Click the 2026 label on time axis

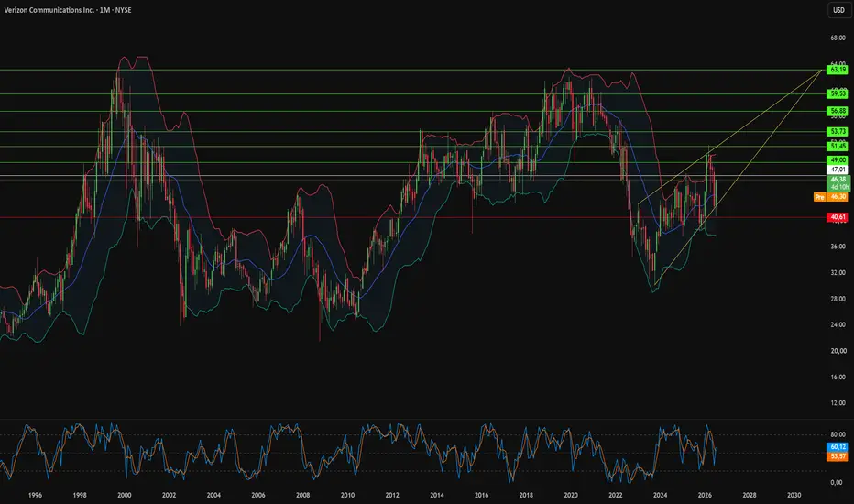(x=705, y=495)
